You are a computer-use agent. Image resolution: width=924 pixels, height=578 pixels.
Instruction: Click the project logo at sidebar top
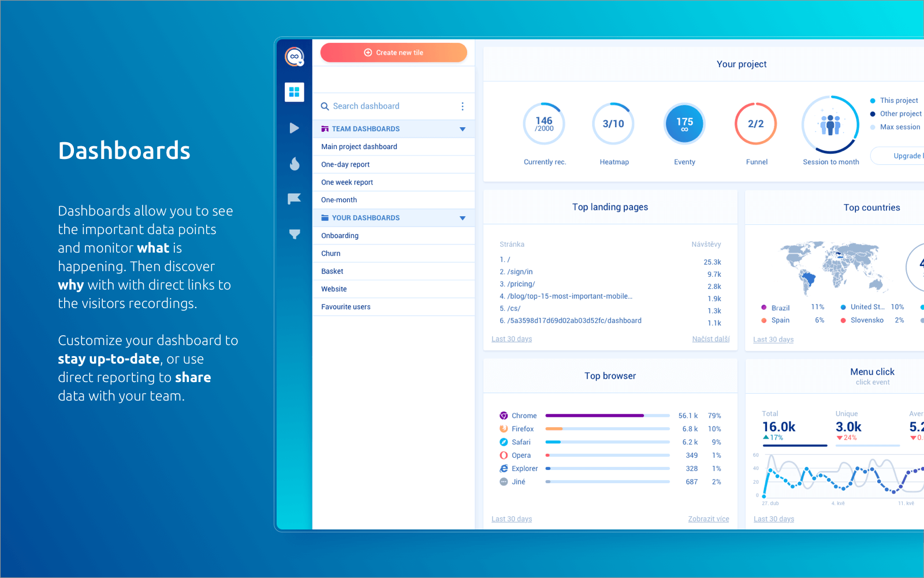tap(294, 56)
